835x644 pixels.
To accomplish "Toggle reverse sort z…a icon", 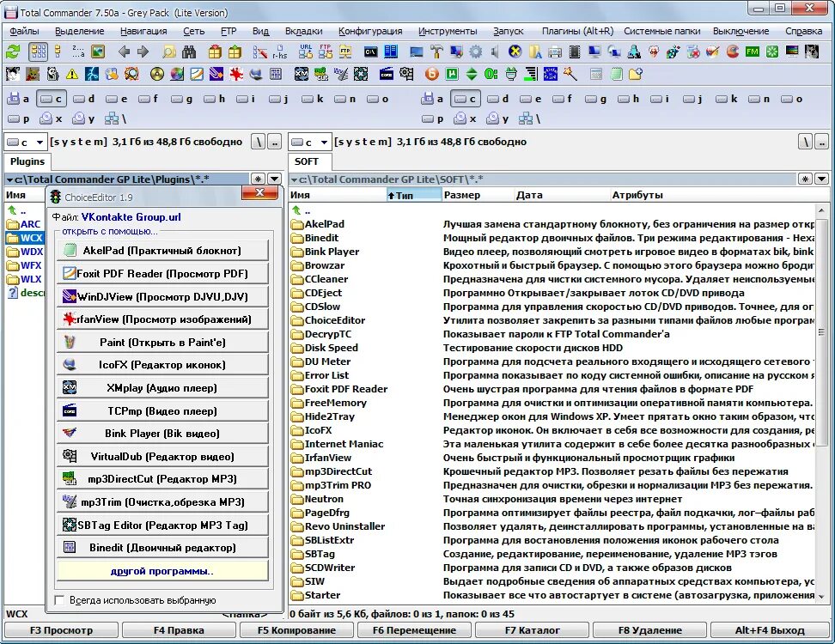I will [x=78, y=52].
